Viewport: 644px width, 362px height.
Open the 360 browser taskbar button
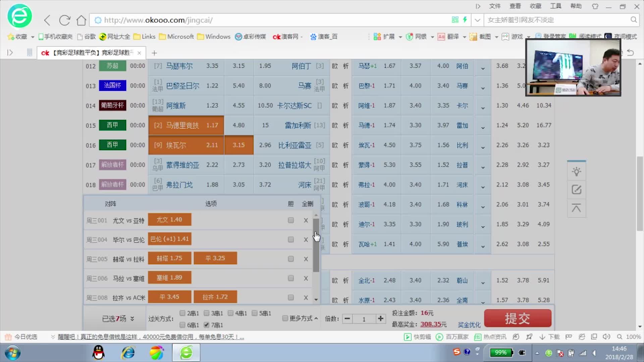click(x=186, y=353)
